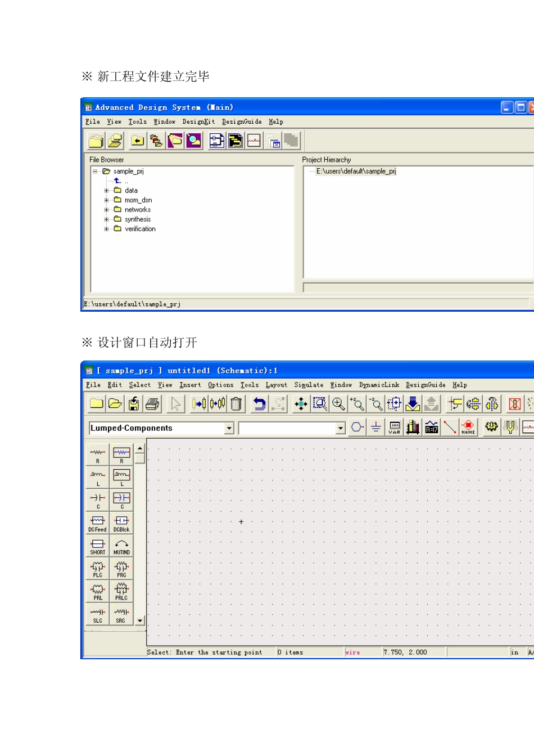Image resolution: width=534 pixels, height=756 pixels.
Task: Open the Lumped-Components palette dropdown
Action: pyautogui.click(x=229, y=429)
